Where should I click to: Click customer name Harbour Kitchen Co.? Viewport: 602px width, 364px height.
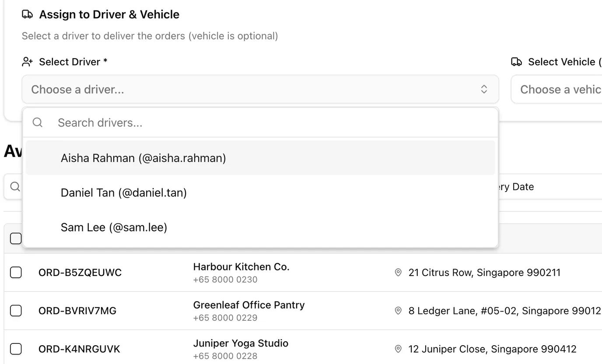click(x=241, y=267)
